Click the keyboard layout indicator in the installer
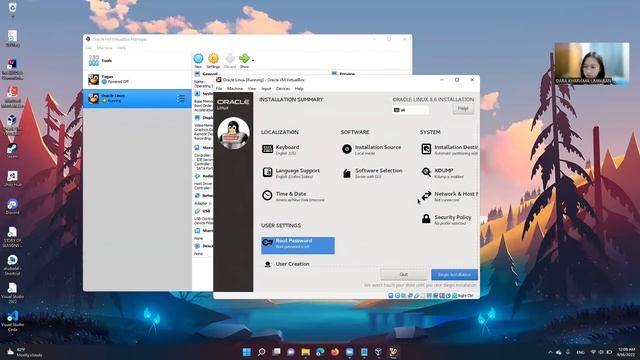This screenshot has width=640, height=360. [411, 110]
